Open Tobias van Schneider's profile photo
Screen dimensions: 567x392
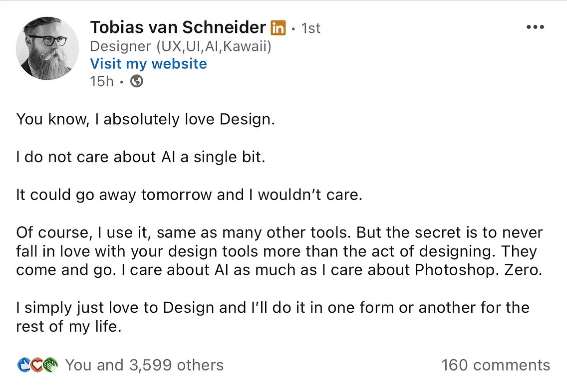47,49
